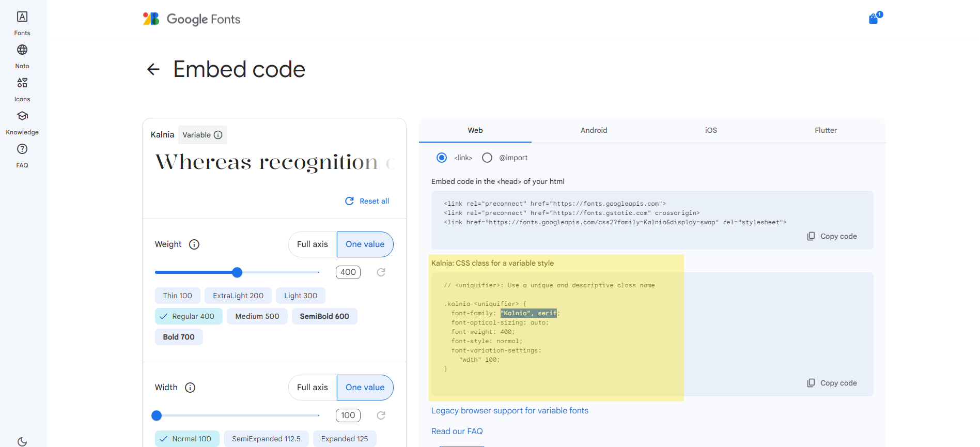Screen dimensions: 980x447
Task: Switch to the Flutter tab
Action: (x=826, y=130)
